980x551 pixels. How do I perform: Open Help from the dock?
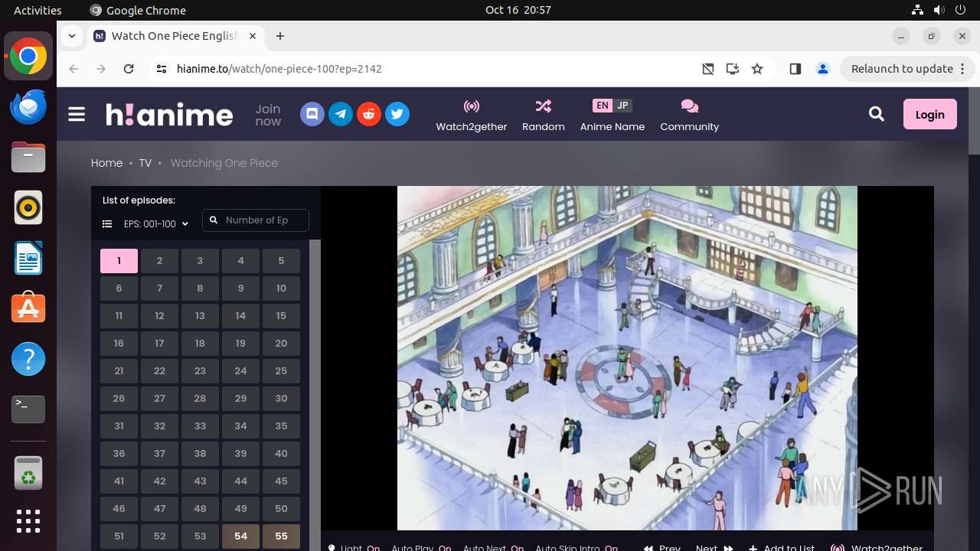(x=28, y=359)
